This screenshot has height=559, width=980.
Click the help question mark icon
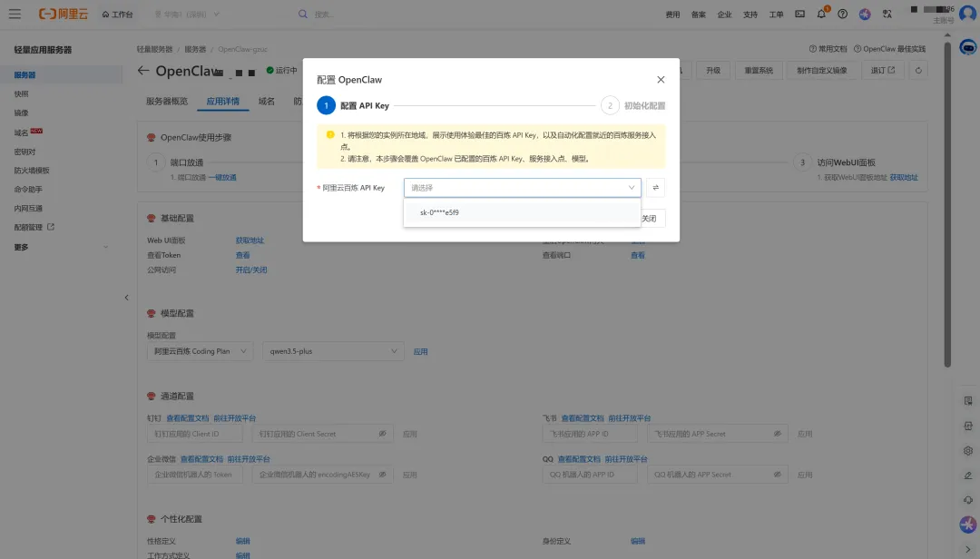[842, 14]
